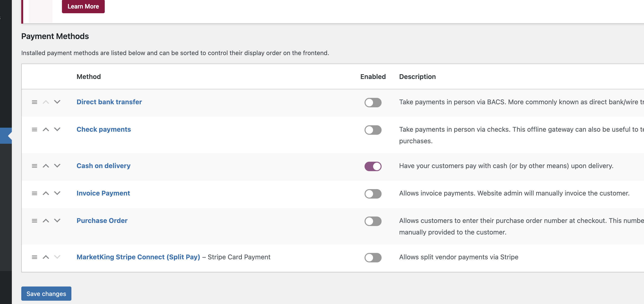Grab the drag handle for Invoice Payment
Screen dimensions: 644x304
click(35, 193)
